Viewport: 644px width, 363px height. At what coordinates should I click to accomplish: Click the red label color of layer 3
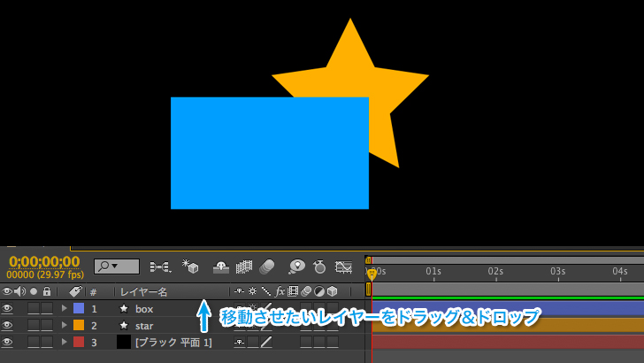(x=79, y=342)
